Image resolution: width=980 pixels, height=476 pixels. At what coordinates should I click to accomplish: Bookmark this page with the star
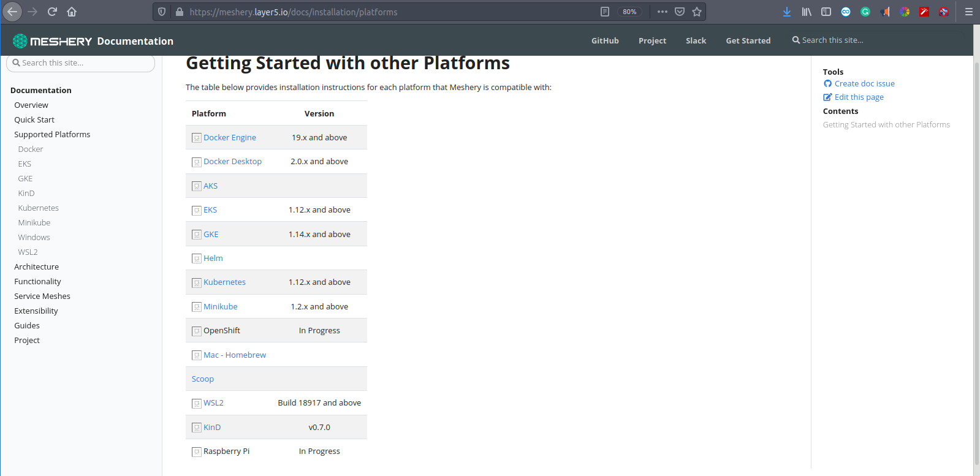click(x=697, y=12)
